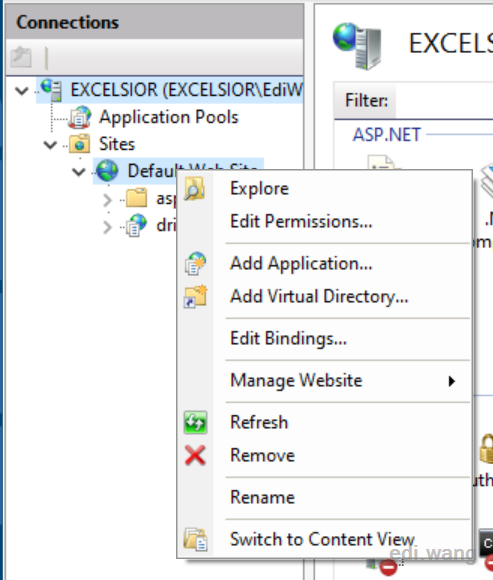
Task: Click the Application Pools icon in tree
Action: click(80, 117)
